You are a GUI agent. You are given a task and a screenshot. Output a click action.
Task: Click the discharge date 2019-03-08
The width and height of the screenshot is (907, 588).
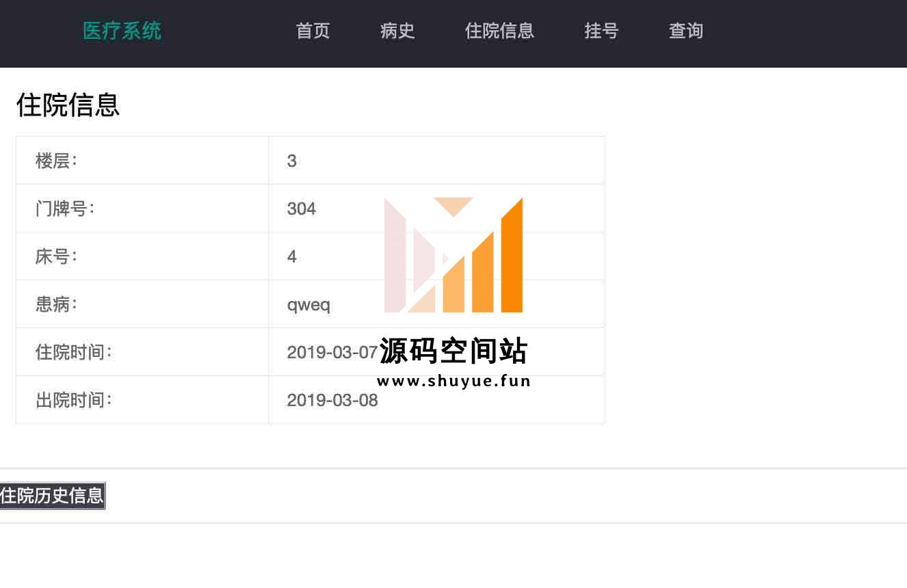[x=332, y=400]
